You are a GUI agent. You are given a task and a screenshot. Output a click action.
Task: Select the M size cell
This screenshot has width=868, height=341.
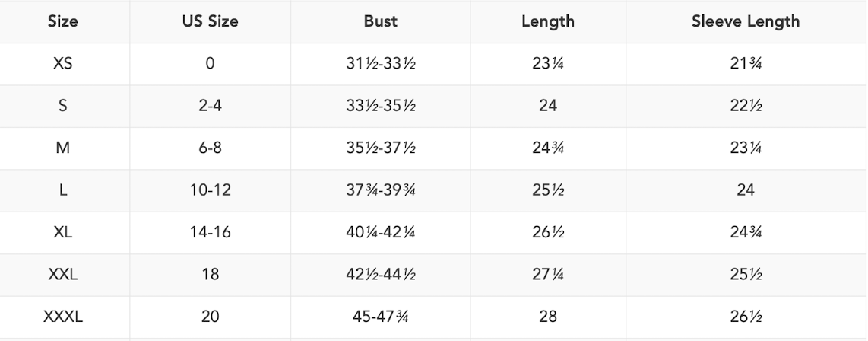[x=63, y=148]
